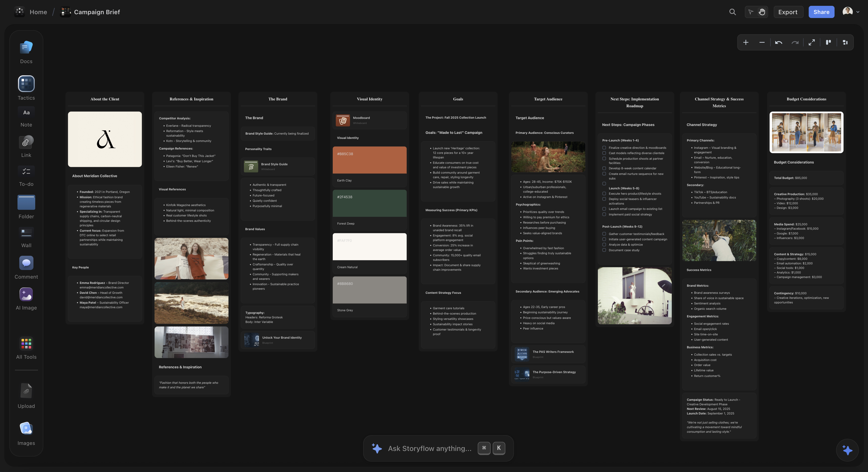Click the Export button
The width and height of the screenshot is (868, 472).
click(788, 12)
